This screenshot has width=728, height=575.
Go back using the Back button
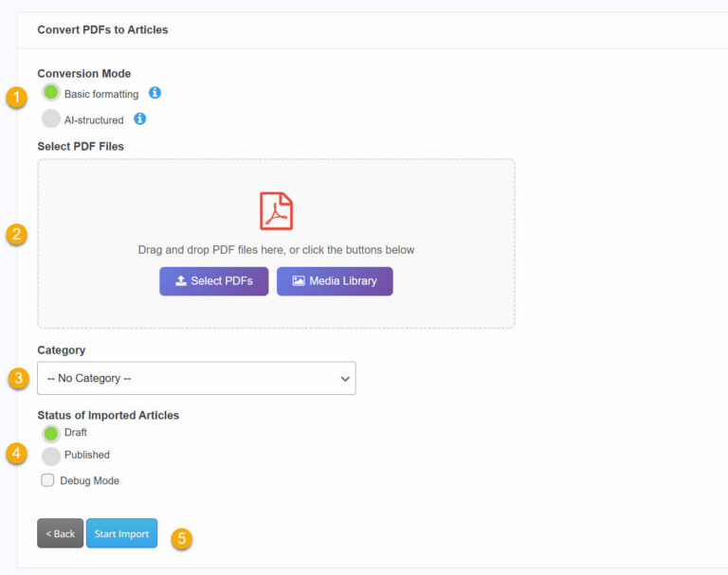pos(61,533)
